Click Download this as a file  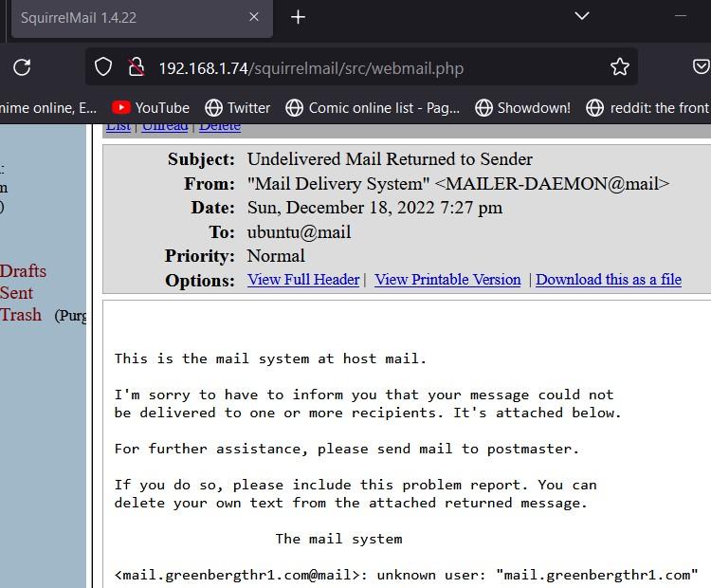[x=609, y=280]
